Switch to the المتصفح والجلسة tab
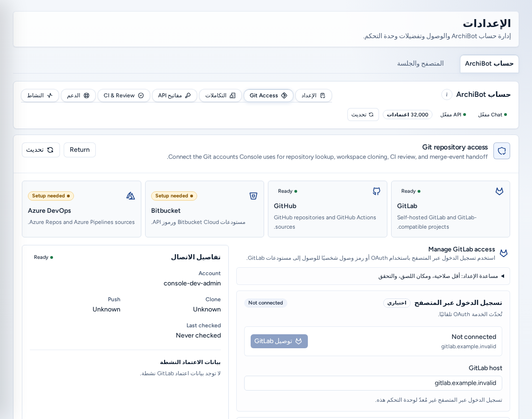Image resolution: width=532 pixels, height=419 pixels. pyautogui.click(x=420, y=64)
